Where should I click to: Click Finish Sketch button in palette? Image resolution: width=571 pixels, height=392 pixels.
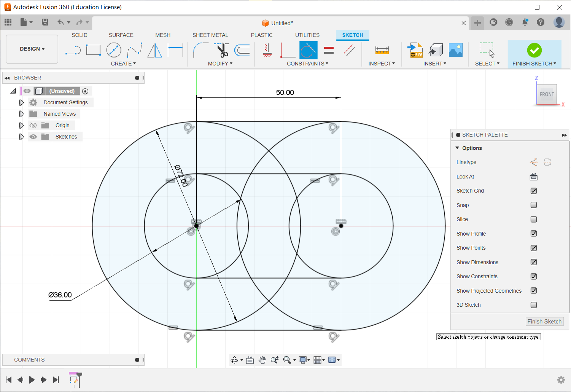pyautogui.click(x=544, y=322)
